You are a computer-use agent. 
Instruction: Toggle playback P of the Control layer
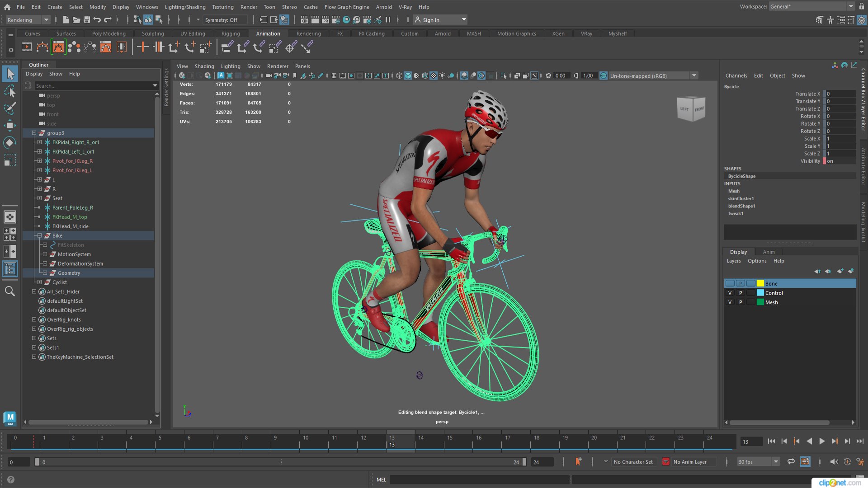click(741, 293)
